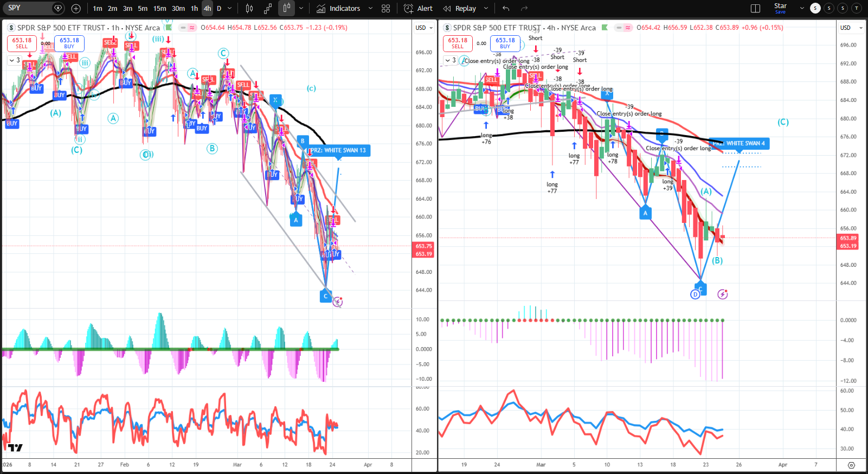
Task: Switch to the daily D interval
Action: (x=219, y=8)
